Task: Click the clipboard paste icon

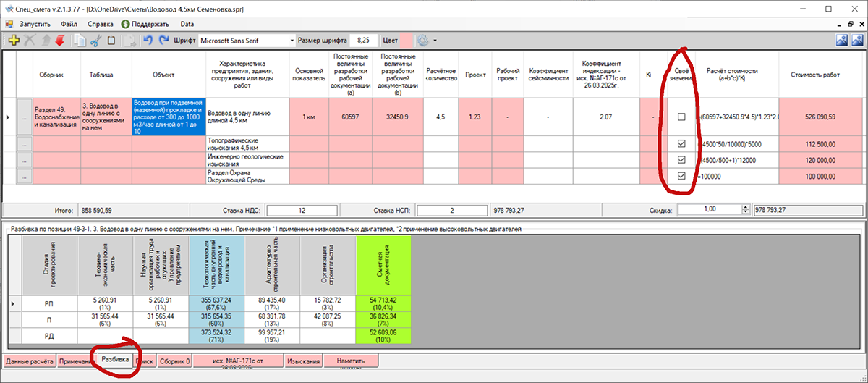Action: pyautogui.click(x=111, y=41)
